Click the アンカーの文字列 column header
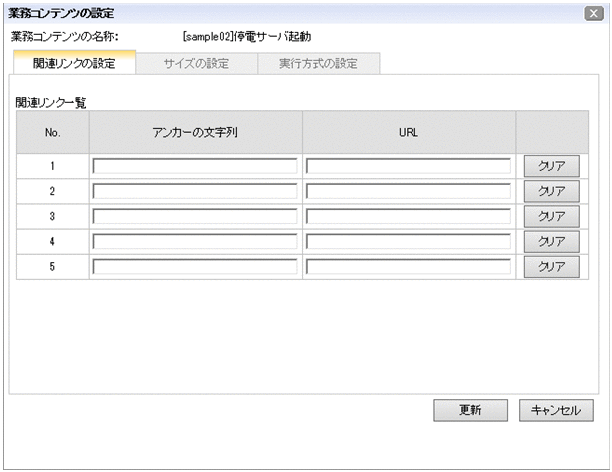This screenshot has width=612, height=472. pos(196,132)
